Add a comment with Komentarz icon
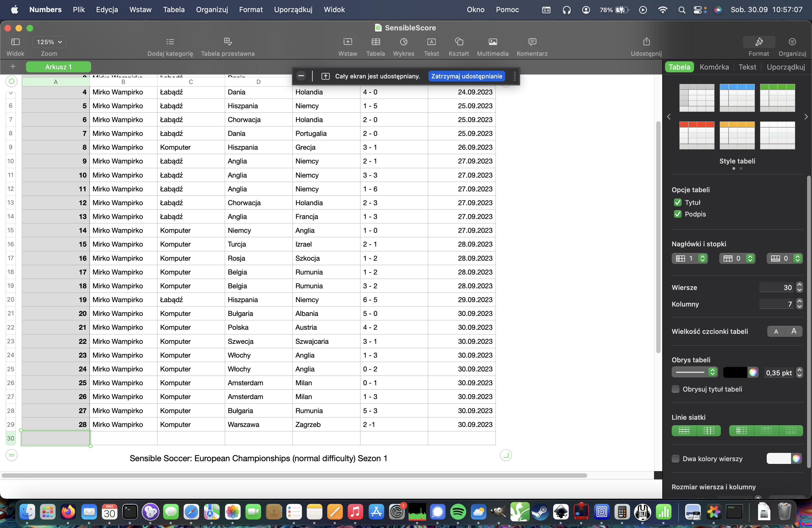The image size is (812, 528). tap(532, 42)
